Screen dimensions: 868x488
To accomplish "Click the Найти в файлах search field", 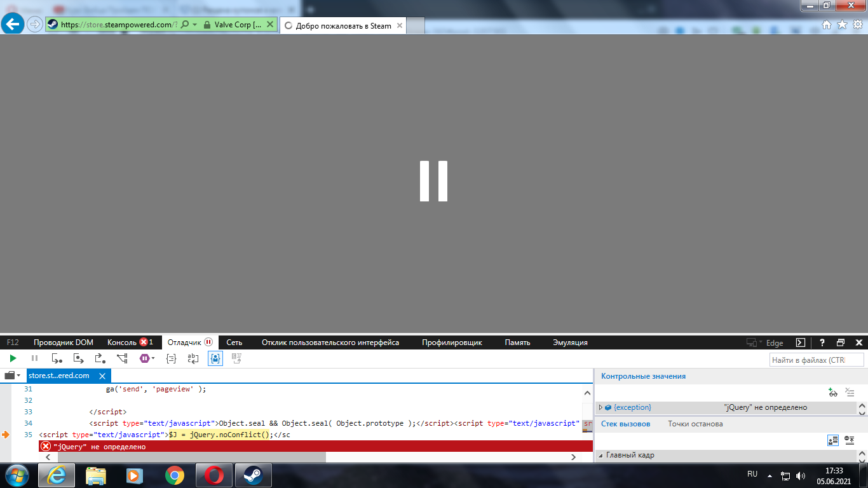I will (817, 360).
